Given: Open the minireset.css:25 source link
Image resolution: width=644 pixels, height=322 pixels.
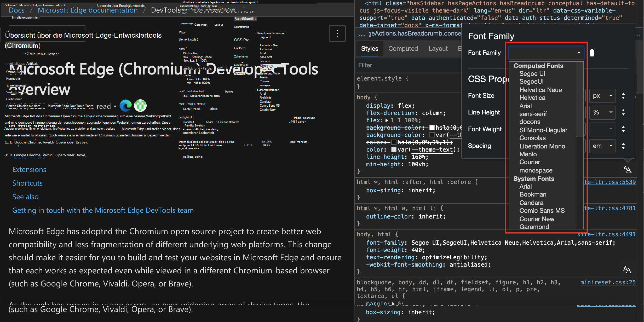Looking at the screenshot, I should click(x=608, y=283).
